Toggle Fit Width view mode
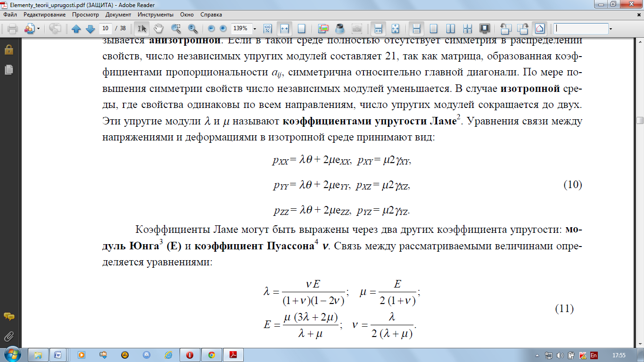Screen dimensions: 644x362 (284, 28)
